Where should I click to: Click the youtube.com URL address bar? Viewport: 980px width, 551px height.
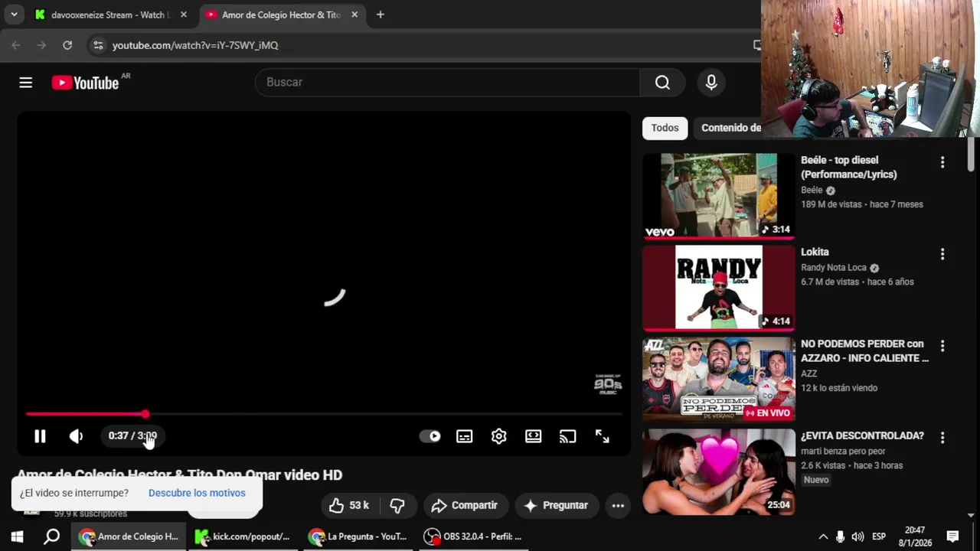click(195, 45)
